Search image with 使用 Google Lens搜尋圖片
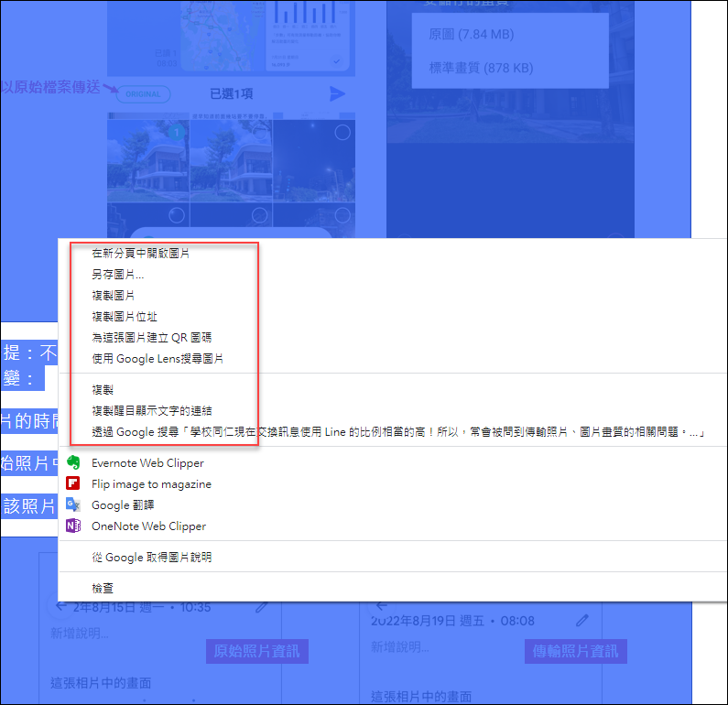Screen dimensions: 728x705 tap(157, 359)
